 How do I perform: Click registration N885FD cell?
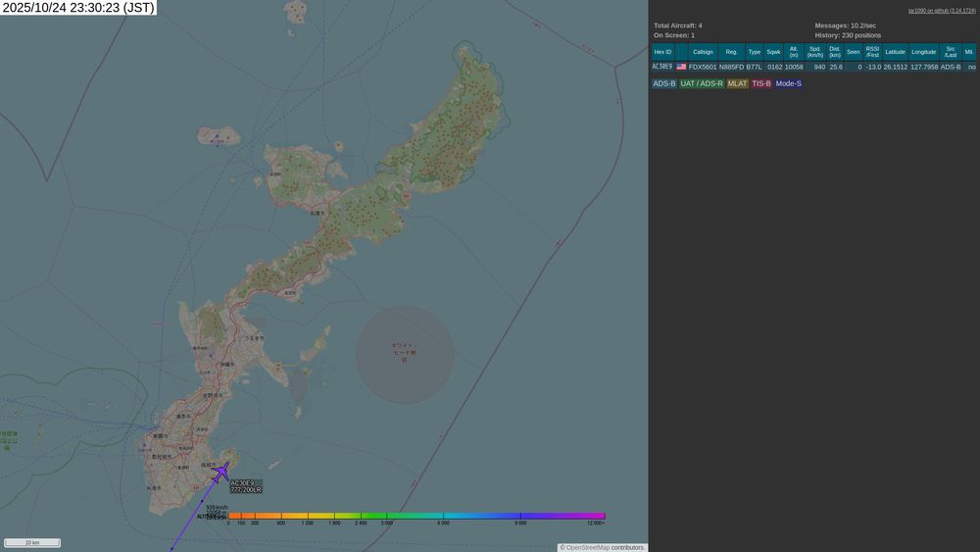pos(731,67)
